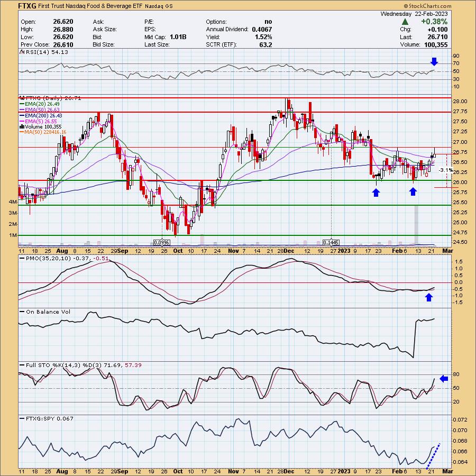This screenshot has width=476, height=476.
Task: Click the Annual Dividend value 0.4067
Action: (262, 30)
